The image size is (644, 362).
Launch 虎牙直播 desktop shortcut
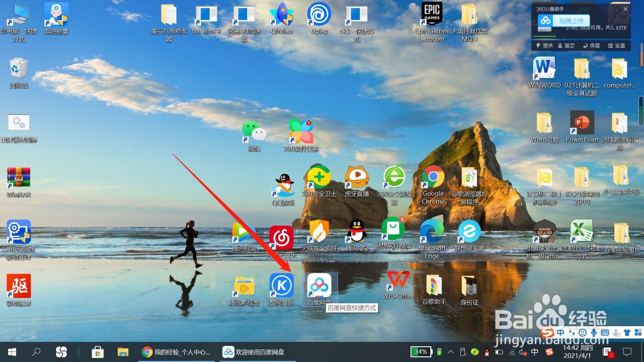point(357,182)
